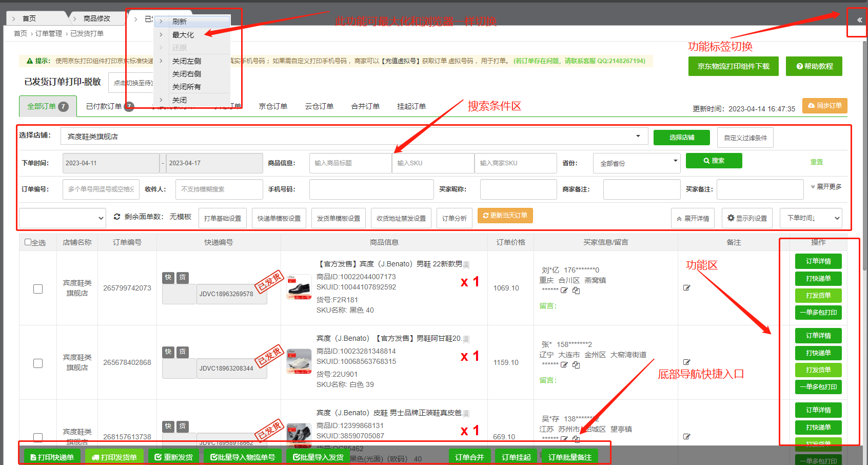Collapse tabs with the double-arrow icon at top right
868x465 pixels.
click(859, 20)
